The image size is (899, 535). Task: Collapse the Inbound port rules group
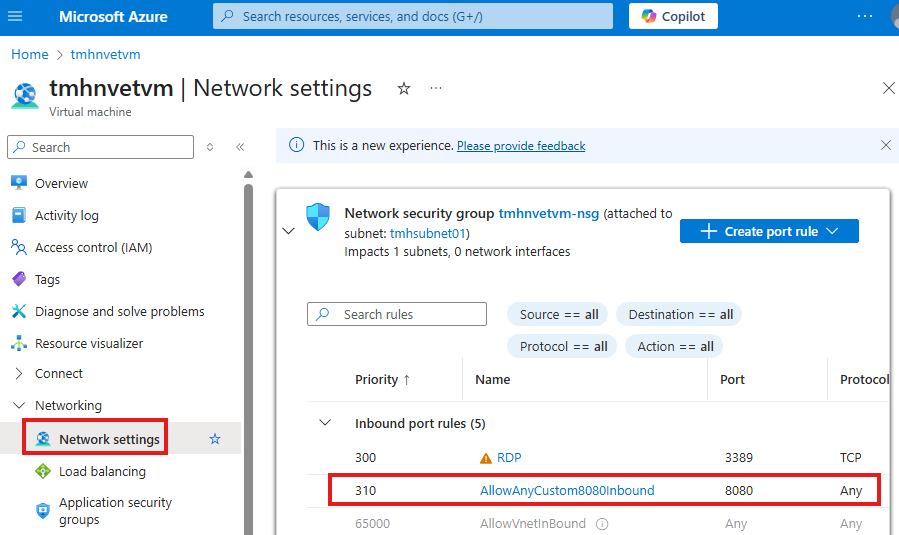coord(325,423)
